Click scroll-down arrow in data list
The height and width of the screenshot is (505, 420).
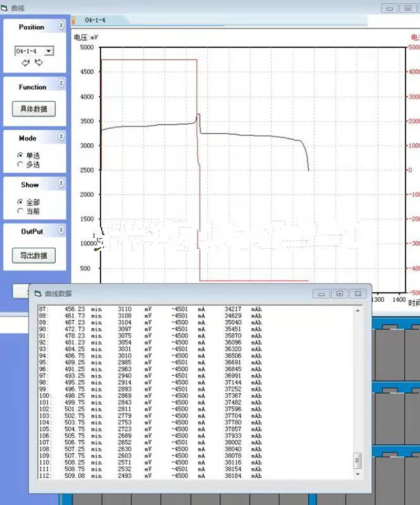coord(358,474)
